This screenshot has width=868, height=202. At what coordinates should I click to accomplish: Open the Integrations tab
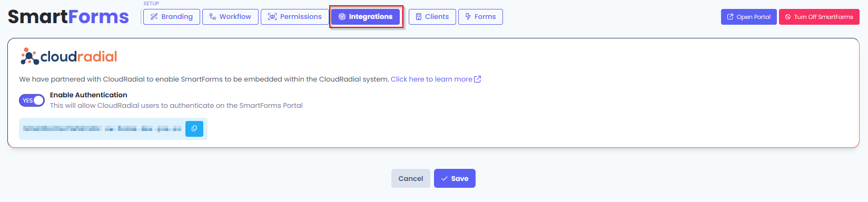click(366, 17)
